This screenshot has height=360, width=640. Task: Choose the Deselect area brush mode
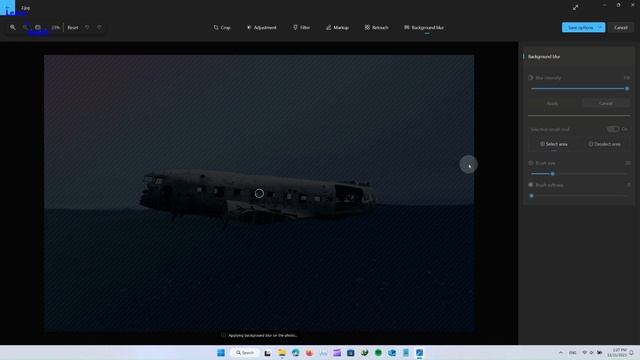point(604,144)
